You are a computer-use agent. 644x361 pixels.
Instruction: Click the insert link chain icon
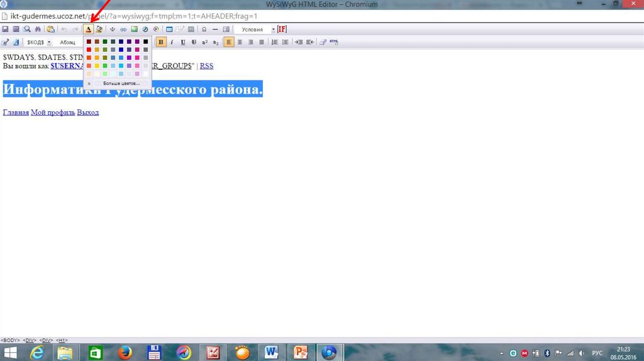click(x=123, y=30)
